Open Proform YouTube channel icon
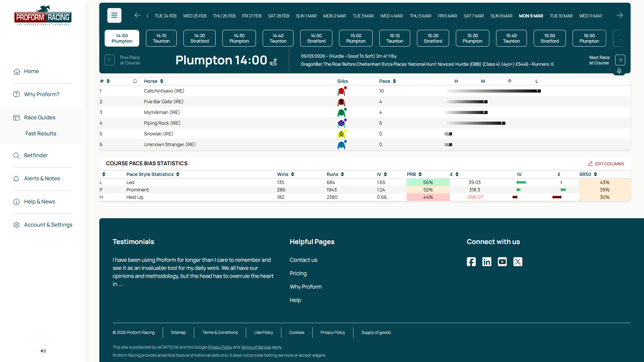 click(502, 262)
